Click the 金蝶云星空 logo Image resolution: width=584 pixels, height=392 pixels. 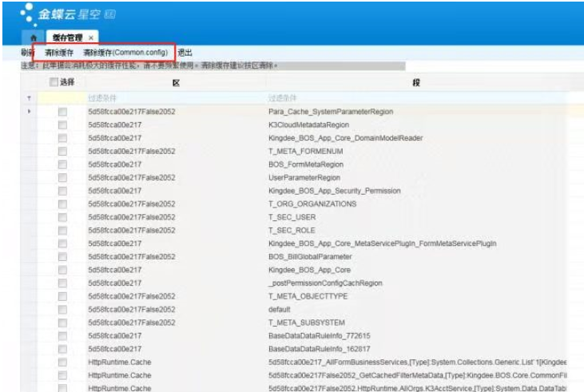click(68, 14)
